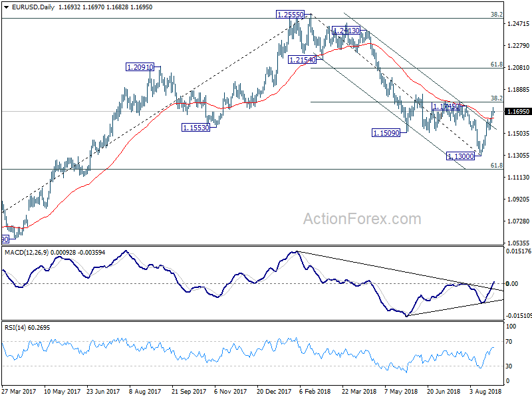
Task: Click the 1.15035 price axis value
Action: coord(519,134)
